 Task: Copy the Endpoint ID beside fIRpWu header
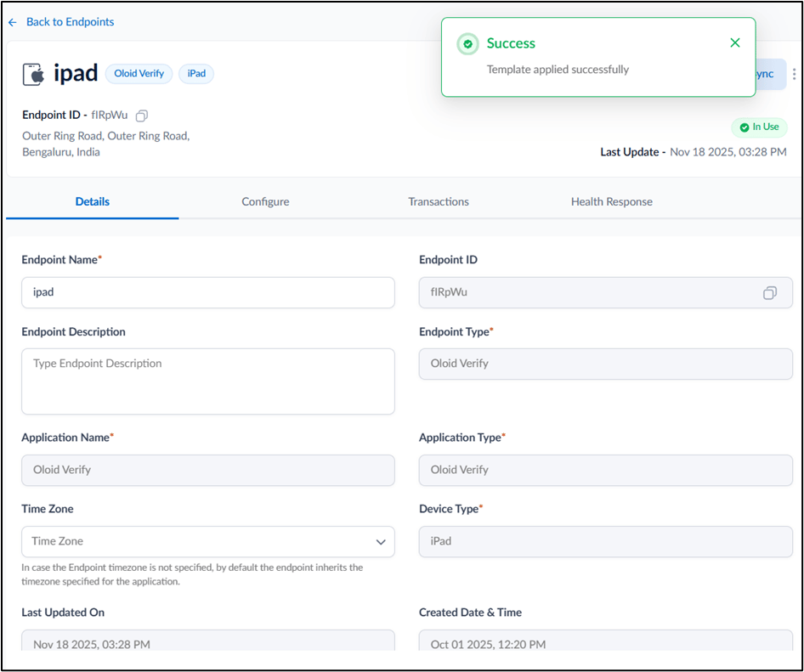142,116
